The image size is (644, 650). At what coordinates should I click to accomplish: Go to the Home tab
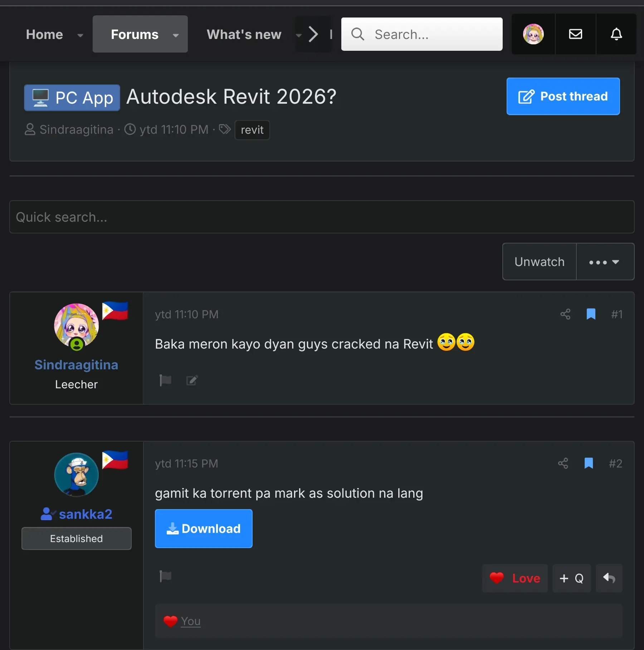(44, 35)
